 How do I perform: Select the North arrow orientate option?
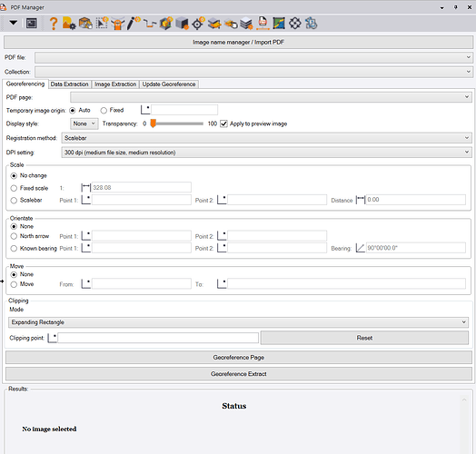pyautogui.click(x=14, y=236)
